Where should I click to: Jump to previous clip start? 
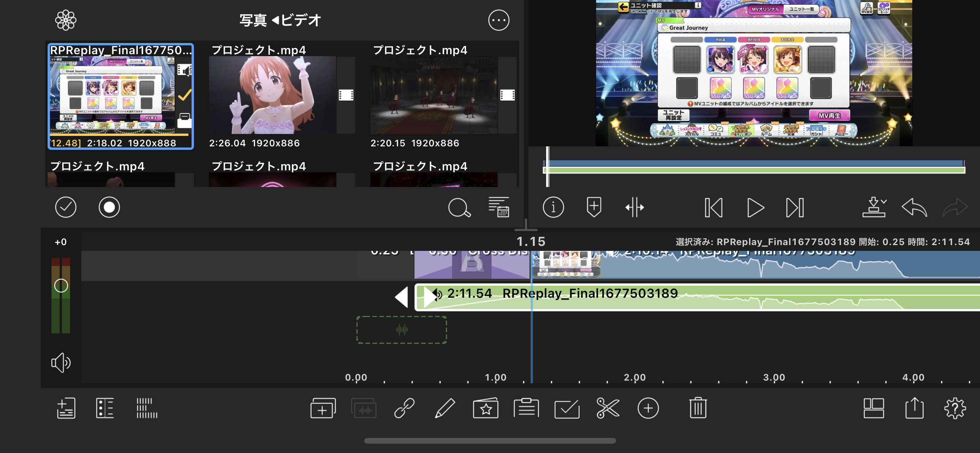tap(714, 208)
